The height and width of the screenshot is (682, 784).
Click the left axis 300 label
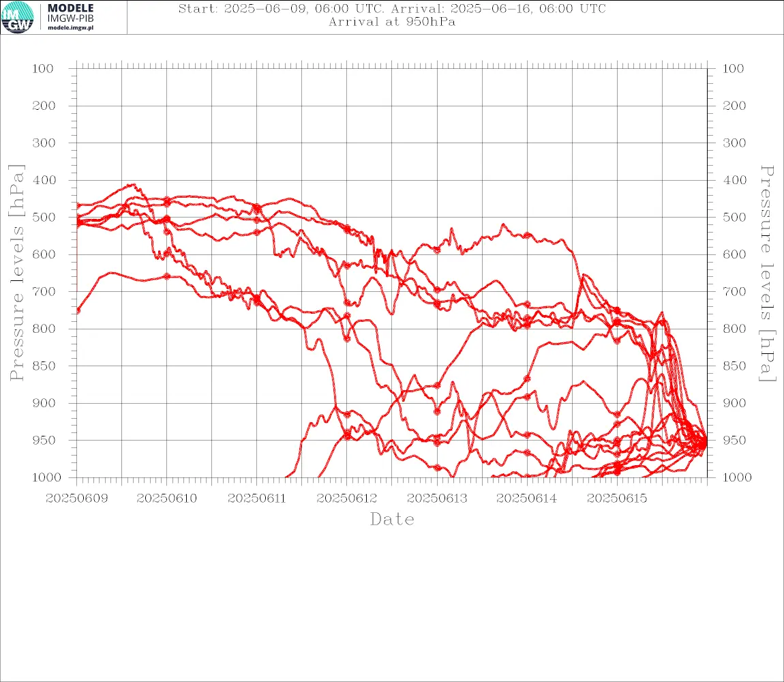click(x=44, y=143)
